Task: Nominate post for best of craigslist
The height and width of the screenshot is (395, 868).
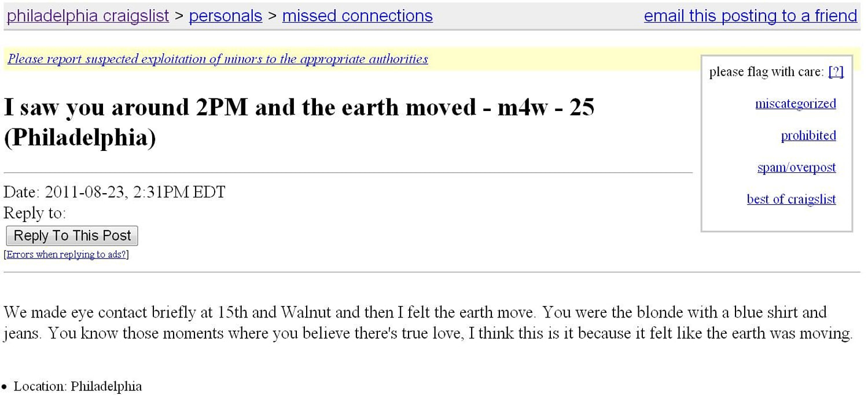Action: click(x=792, y=199)
